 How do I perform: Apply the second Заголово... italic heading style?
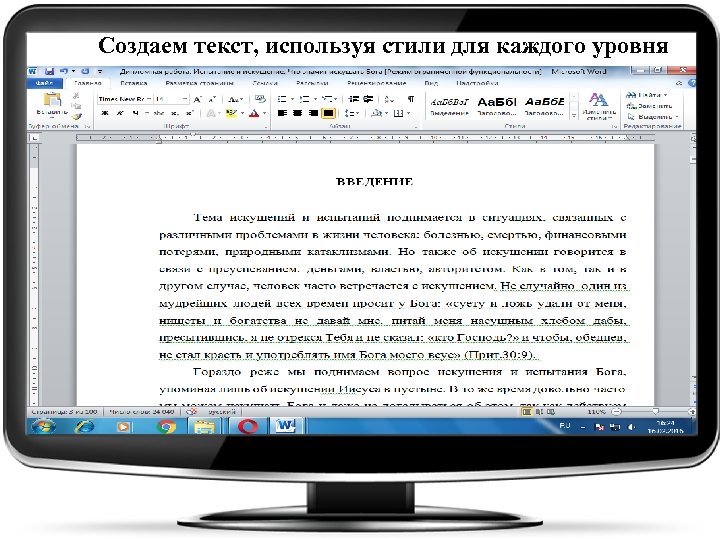(x=545, y=107)
